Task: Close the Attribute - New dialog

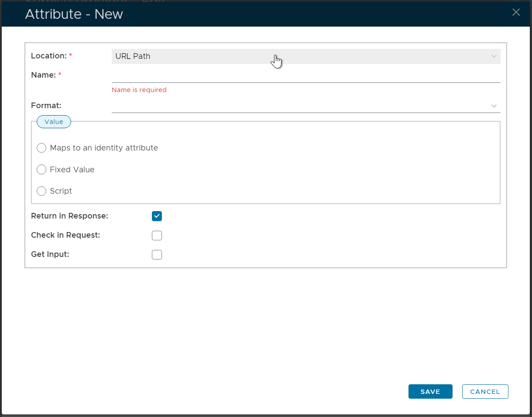Action: (x=516, y=12)
